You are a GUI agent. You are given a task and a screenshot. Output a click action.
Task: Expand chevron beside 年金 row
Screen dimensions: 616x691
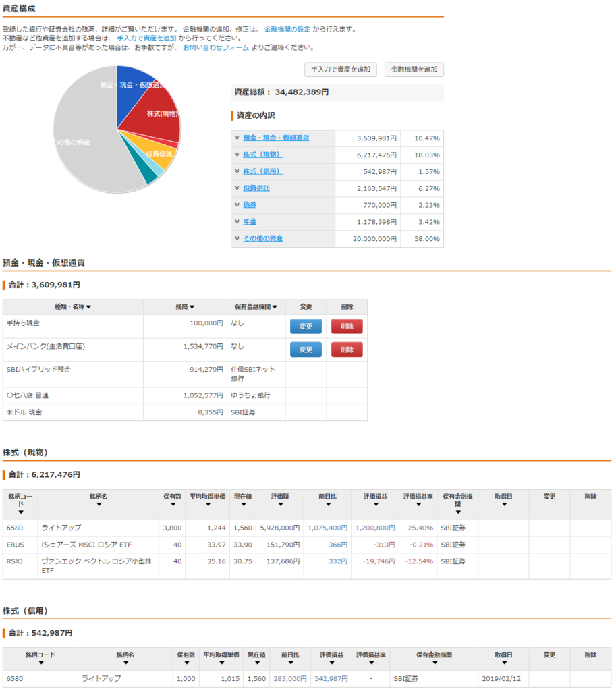(237, 221)
